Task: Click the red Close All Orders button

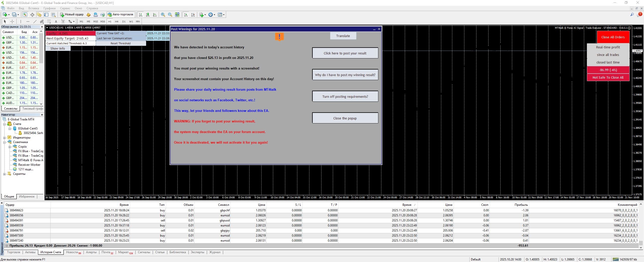Action: point(613,37)
